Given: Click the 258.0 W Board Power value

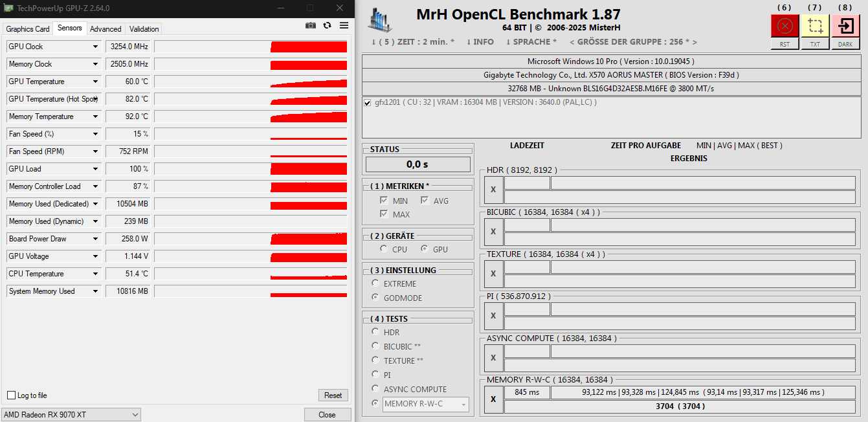Looking at the screenshot, I should [128, 239].
